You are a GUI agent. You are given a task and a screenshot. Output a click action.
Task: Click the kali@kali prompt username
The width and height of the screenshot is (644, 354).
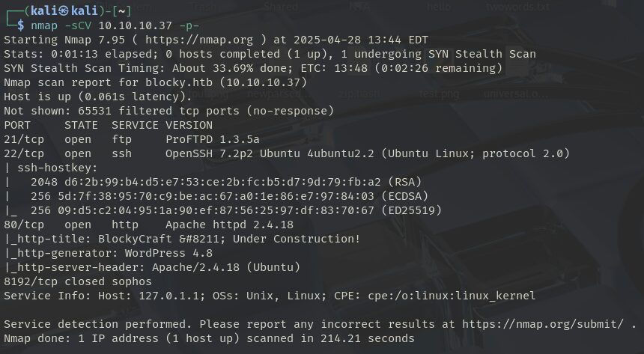[64, 10]
